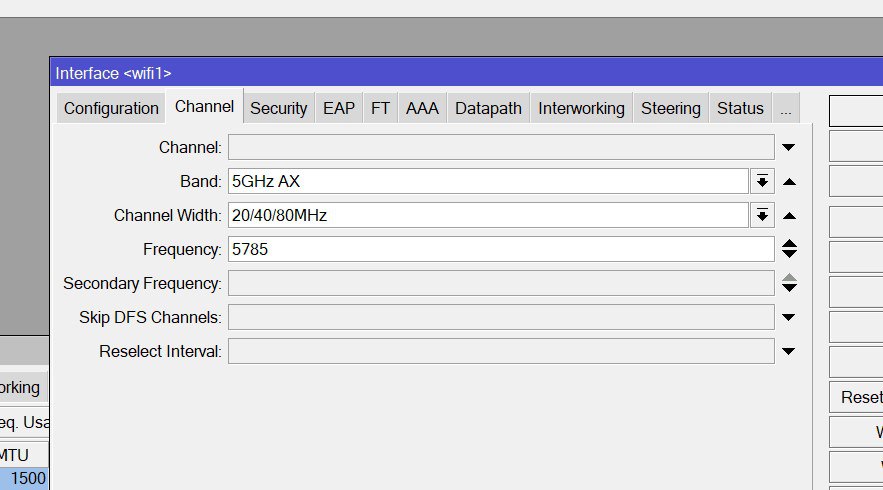
Task: Show more tabs with the ellipsis button
Action: pos(786,108)
